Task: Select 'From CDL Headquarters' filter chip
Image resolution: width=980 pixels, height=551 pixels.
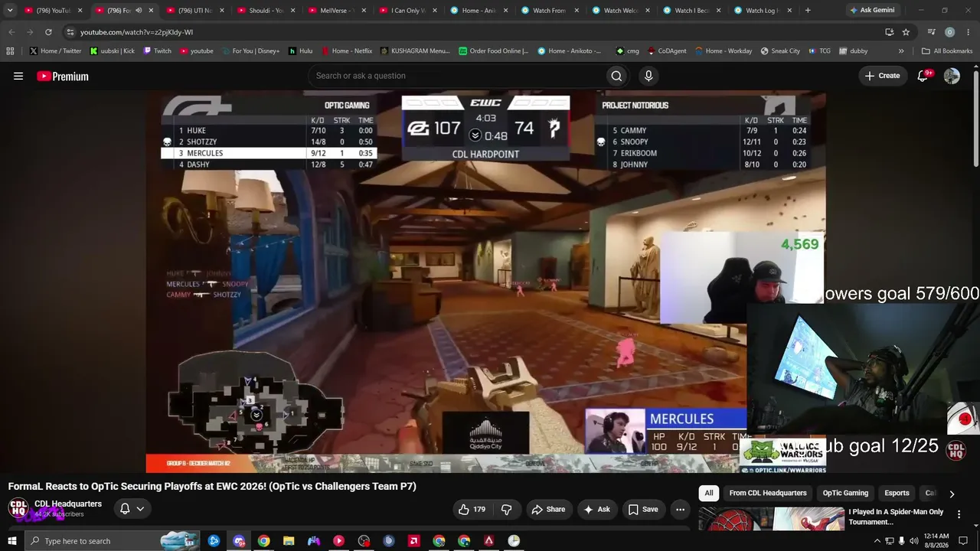Action: [768, 494]
